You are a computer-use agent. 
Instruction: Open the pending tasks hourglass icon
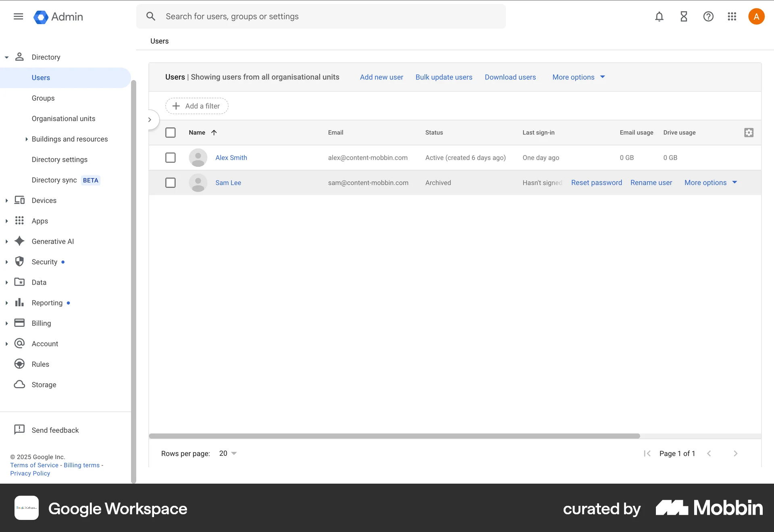click(684, 17)
